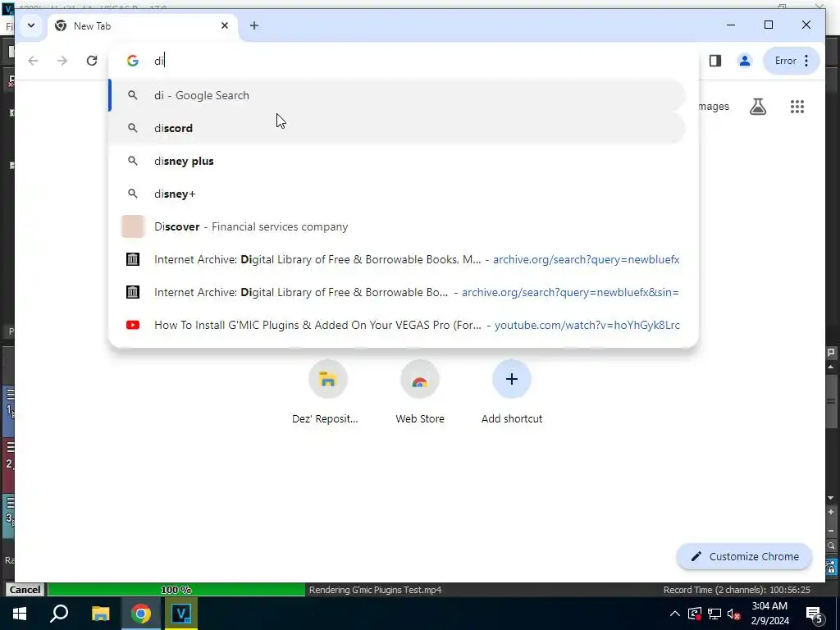Open archive.org newbluefx&sin= history suggestion

(398, 292)
